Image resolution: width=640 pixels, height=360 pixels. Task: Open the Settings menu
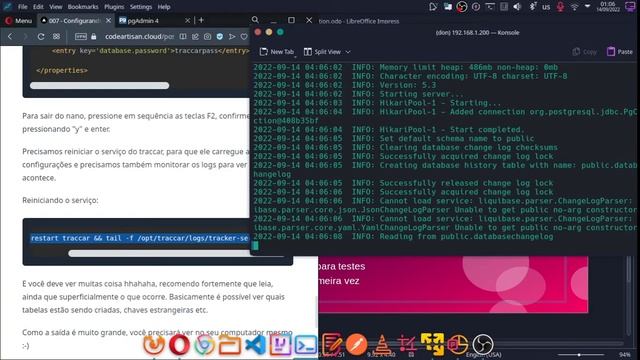coord(141,7)
